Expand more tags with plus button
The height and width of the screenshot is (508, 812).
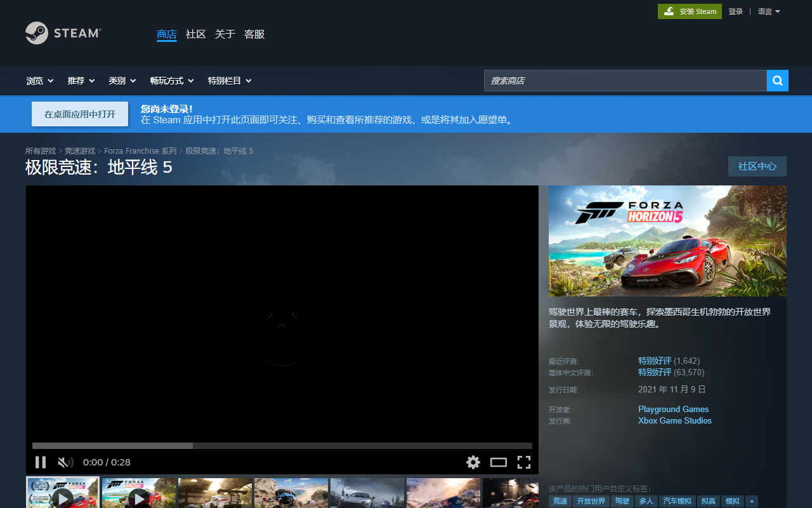[x=752, y=502]
